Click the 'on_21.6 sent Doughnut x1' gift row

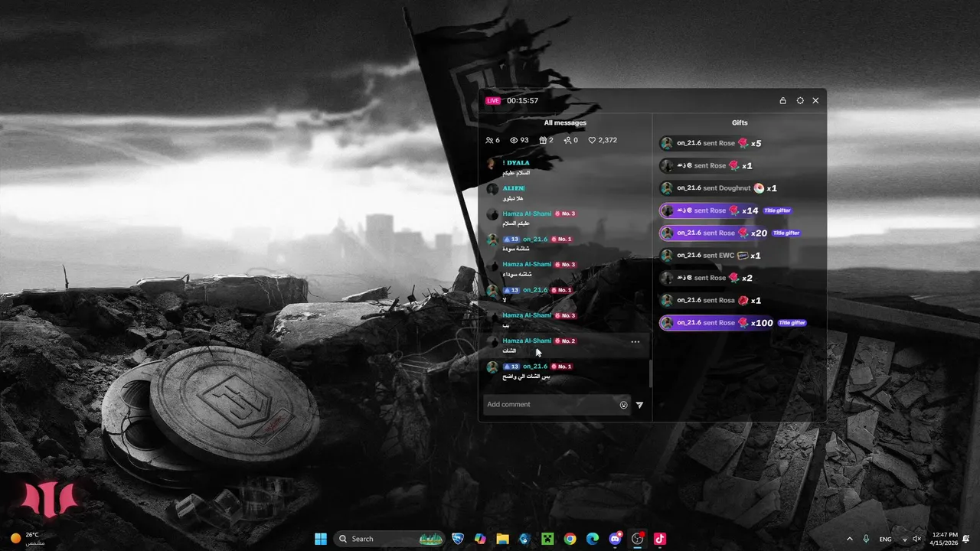[x=719, y=188]
